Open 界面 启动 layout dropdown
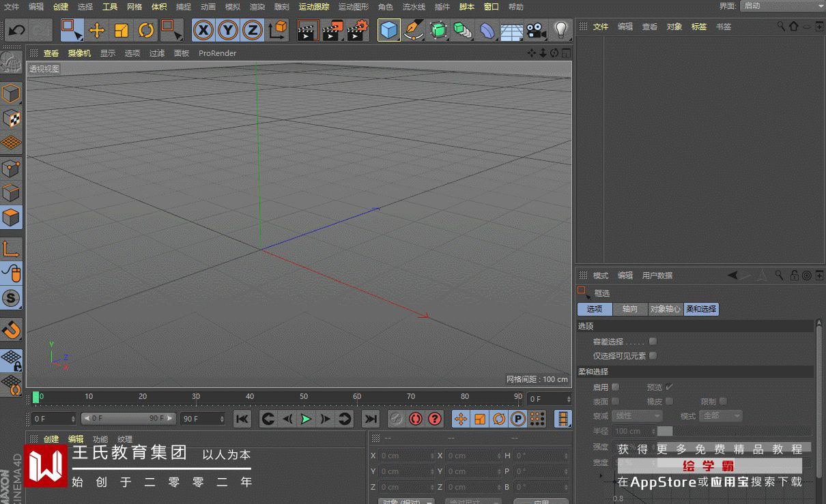Viewport: 826px width, 504px height. [782, 6]
